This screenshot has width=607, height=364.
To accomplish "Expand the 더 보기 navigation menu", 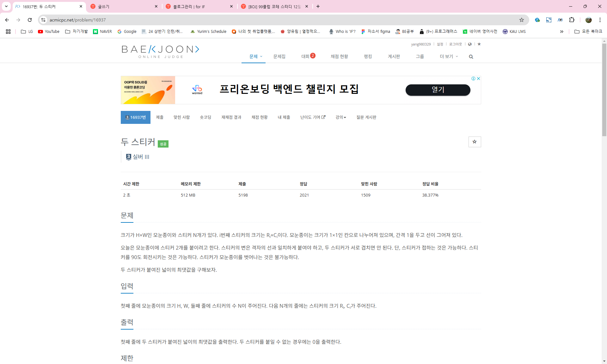I will click(449, 57).
